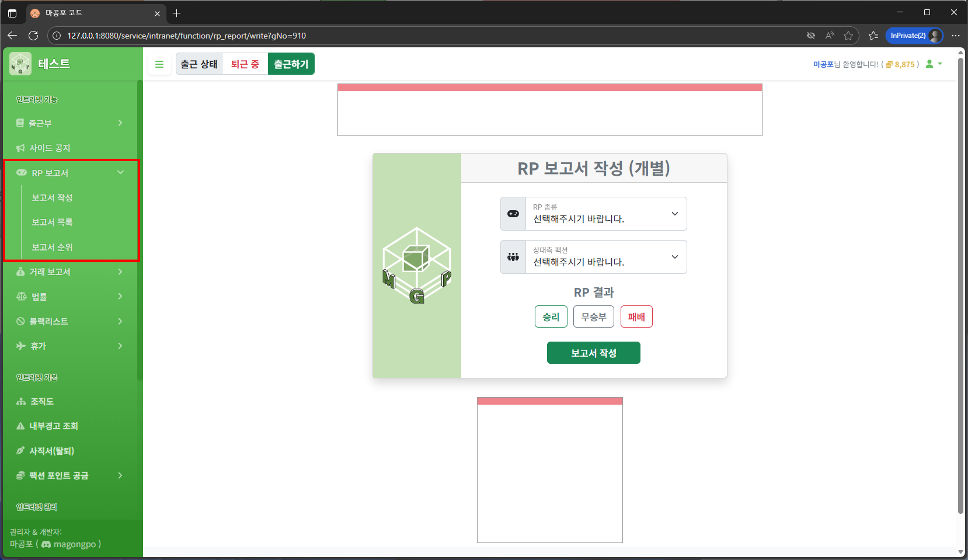
Task: Mark the result as 패배
Action: pyautogui.click(x=636, y=317)
